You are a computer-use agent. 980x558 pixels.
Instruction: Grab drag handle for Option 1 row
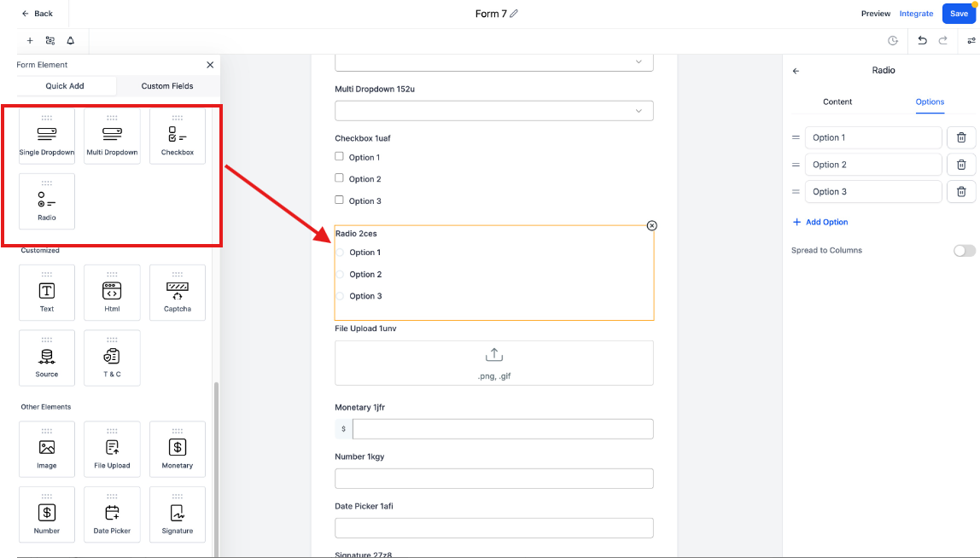click(796, 137)
